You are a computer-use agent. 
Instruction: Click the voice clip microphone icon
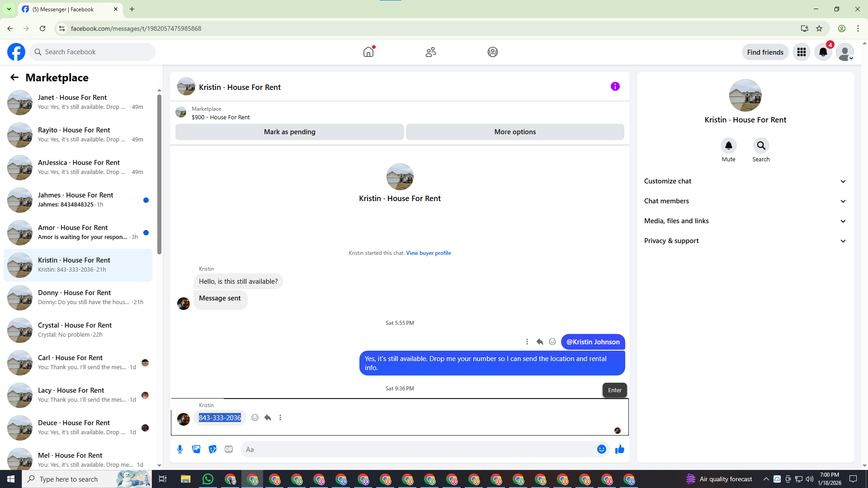click(x=180, y=449)
